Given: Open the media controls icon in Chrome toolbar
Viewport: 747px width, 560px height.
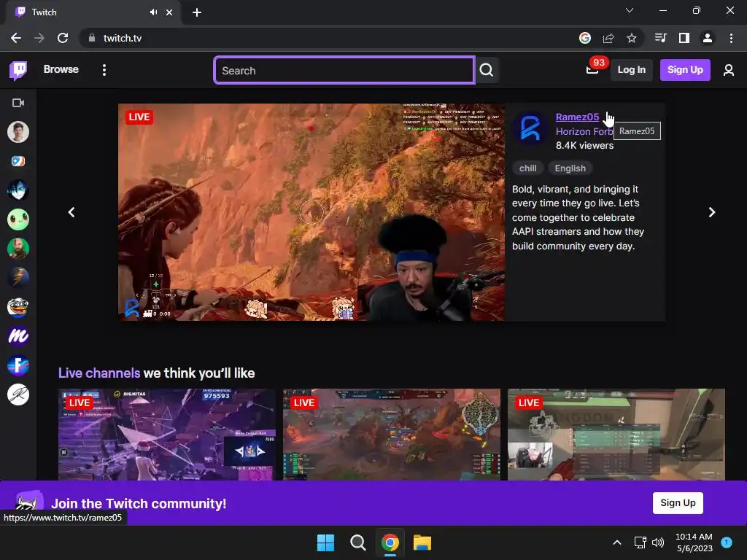Looking at the screenshot, I should [660, 38].
